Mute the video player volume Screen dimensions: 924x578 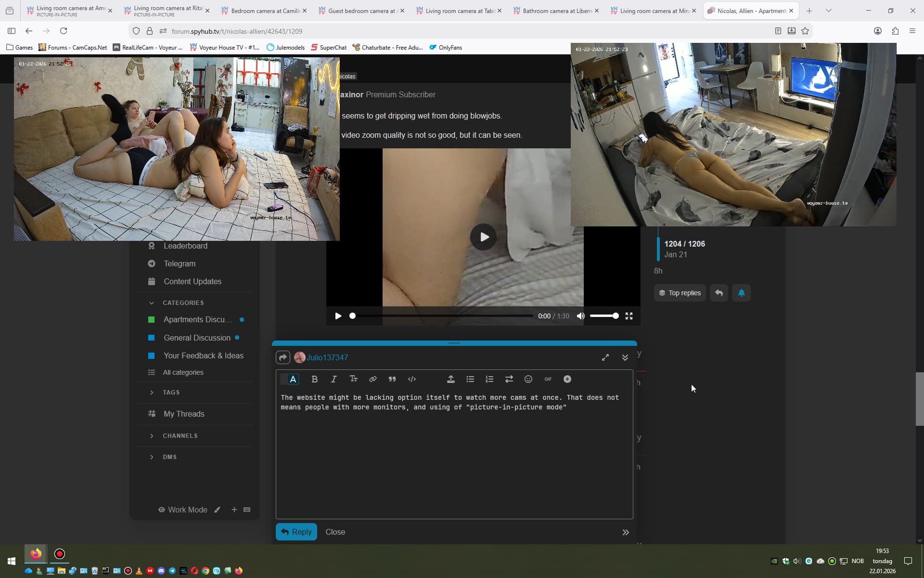[581, 316]
